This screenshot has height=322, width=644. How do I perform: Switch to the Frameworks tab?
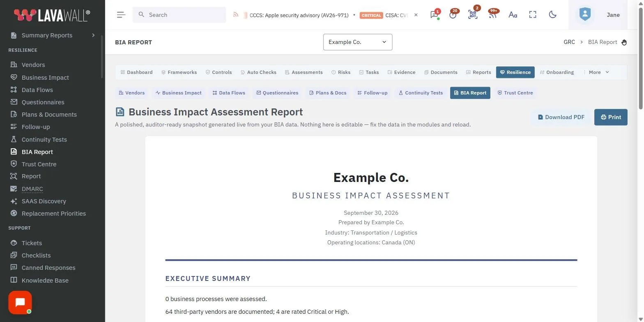(x=179, y=72)
